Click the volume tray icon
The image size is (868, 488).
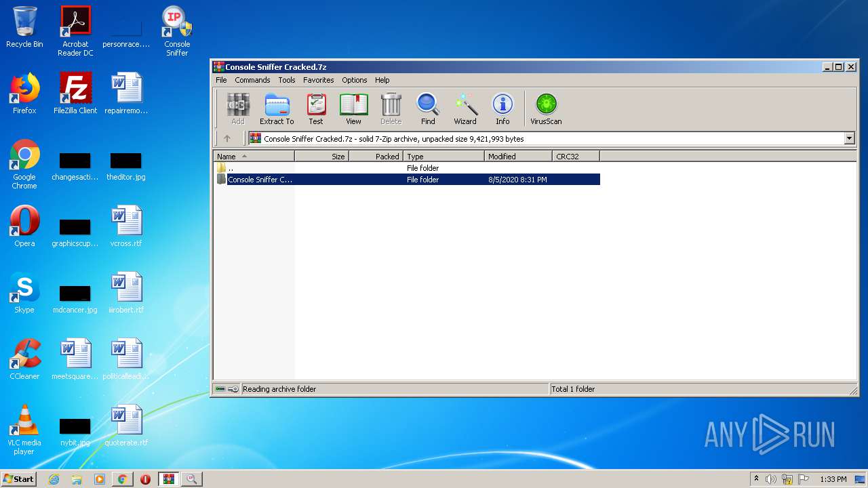tap(771, 479)
